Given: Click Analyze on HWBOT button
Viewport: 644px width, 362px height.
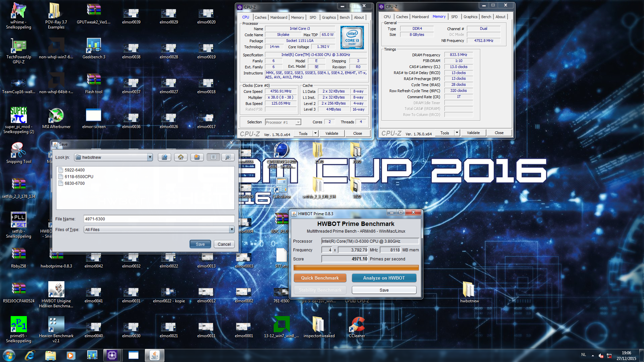Looking at the screenshot, I should pyautogui.click(x=384, y=278).
